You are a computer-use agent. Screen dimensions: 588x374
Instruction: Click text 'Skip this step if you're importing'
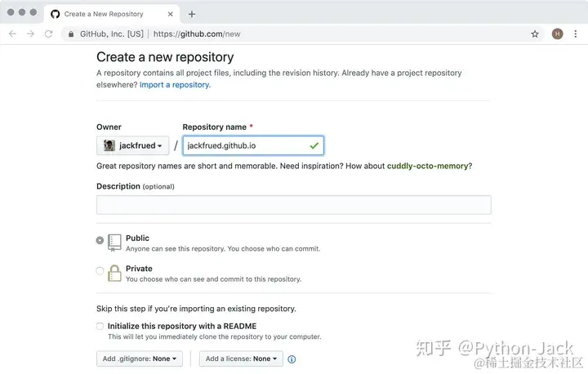[x=196, y=309]
